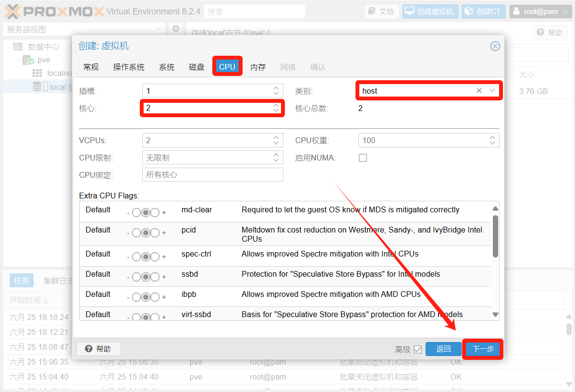Image resolution: width=575 pixels, height=392 pixels.
Task: Click the 返回 back button
Action: (x=443, y=349)
